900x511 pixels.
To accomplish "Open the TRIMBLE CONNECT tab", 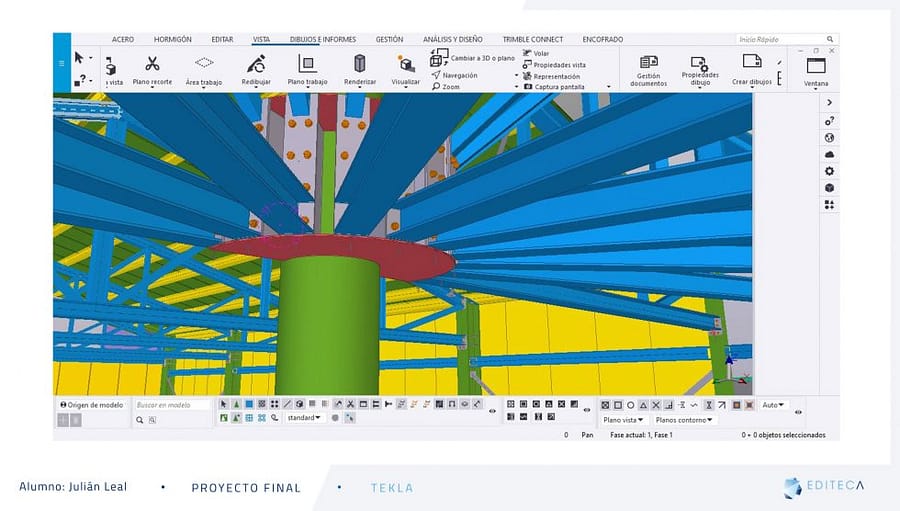I will [x=533, y=40].
